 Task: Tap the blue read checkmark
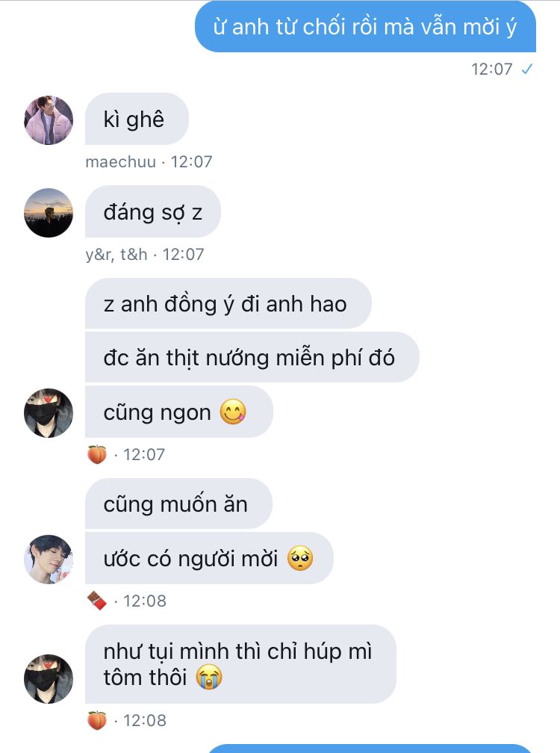[527, 69]
